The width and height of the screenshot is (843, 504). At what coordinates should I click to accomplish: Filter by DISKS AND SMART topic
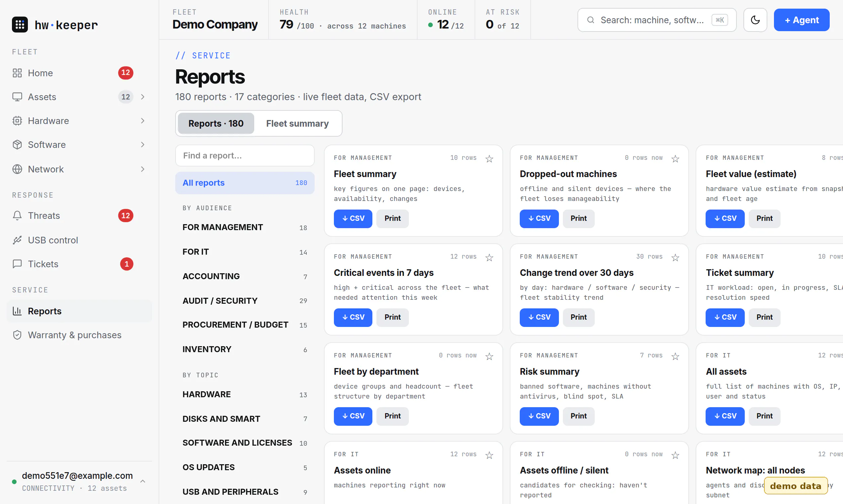[x=245, y=419]
